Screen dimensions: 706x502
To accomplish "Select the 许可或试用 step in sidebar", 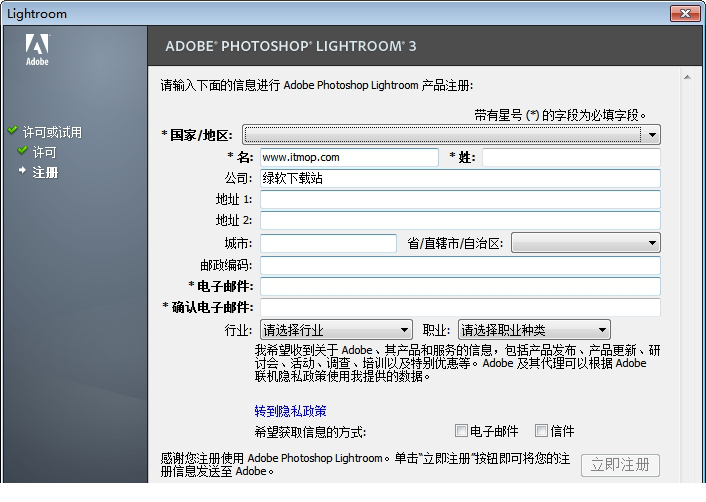I will (52, 132).
